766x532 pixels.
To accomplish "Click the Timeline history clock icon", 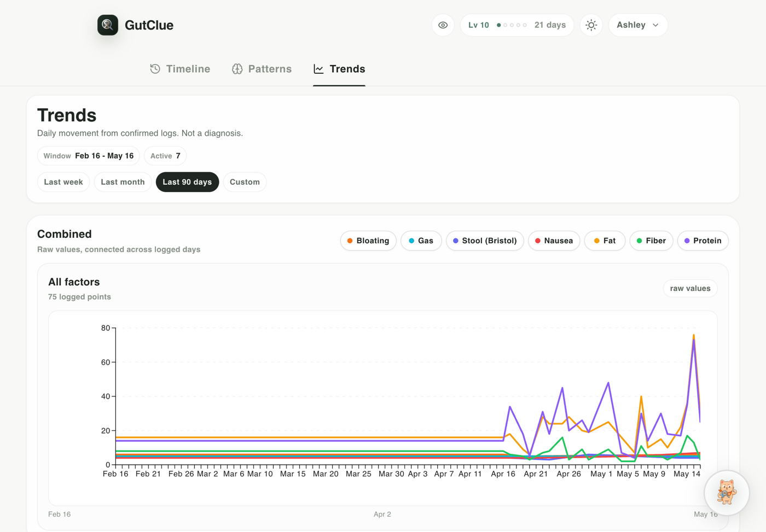I will point(155,69).
